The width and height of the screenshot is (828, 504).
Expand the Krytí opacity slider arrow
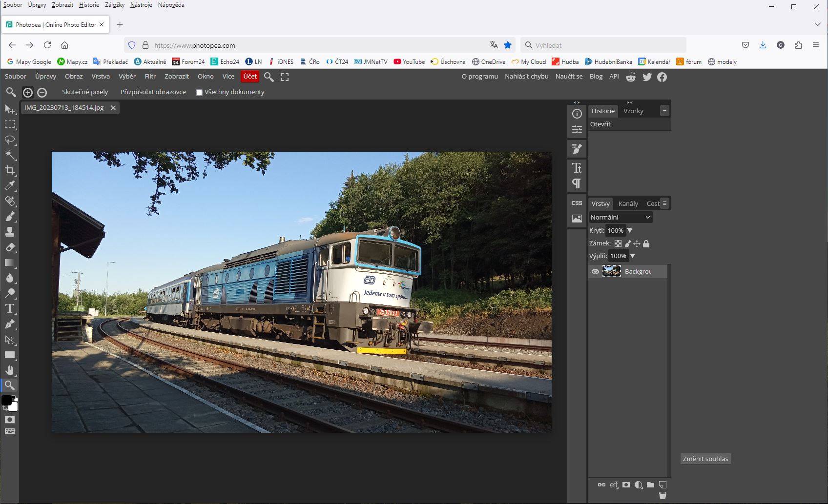click(x=630, y=230)
